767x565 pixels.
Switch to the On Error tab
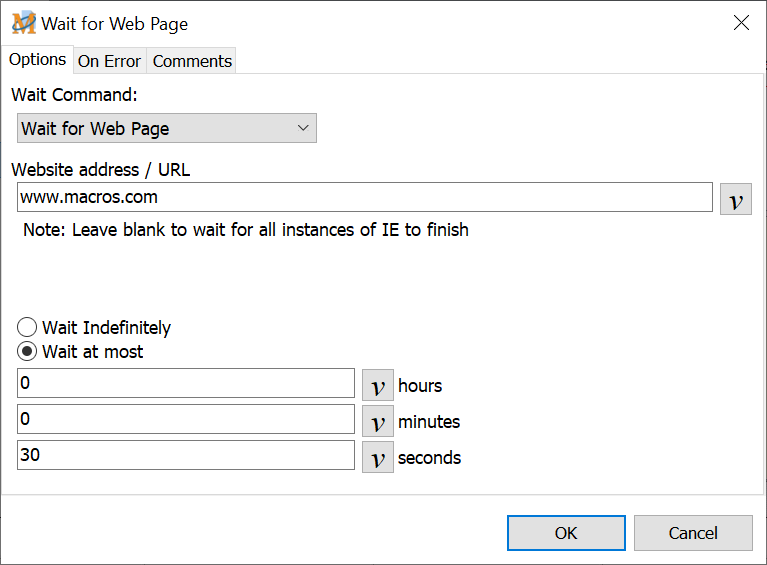pos(109,61)
